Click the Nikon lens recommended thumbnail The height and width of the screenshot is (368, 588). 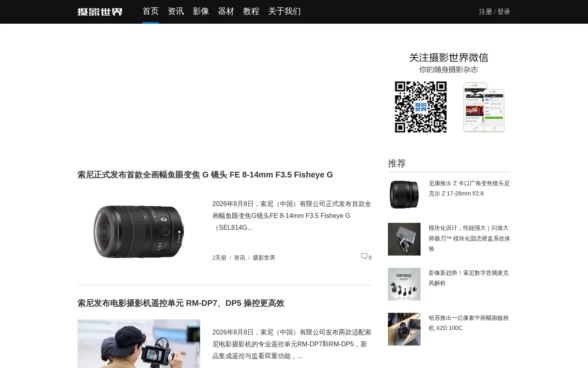click(404, 194)
